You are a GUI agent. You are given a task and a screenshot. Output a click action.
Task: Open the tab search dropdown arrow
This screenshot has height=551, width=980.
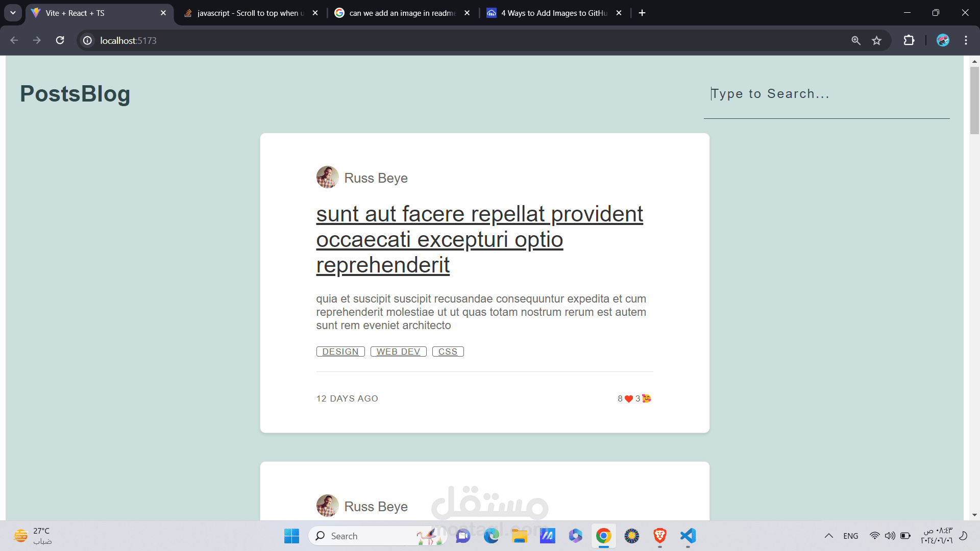(x=13, y=13)
